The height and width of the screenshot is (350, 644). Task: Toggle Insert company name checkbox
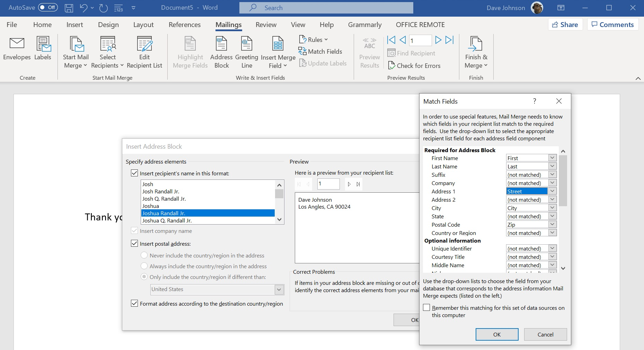[134, 231]
